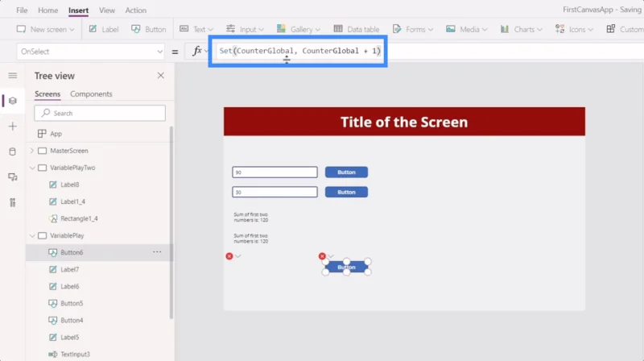Click the Button next to input 90
The image size is (644, 361).
point(347,172)
